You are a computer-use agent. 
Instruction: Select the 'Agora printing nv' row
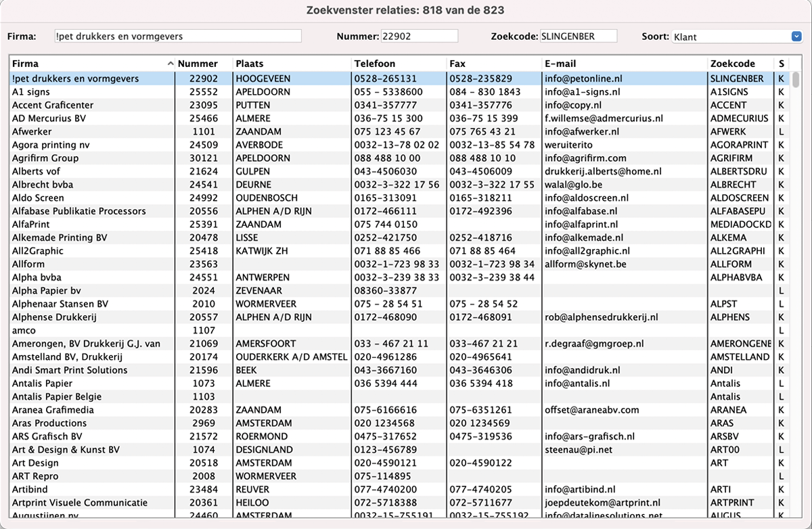(401, 145)
